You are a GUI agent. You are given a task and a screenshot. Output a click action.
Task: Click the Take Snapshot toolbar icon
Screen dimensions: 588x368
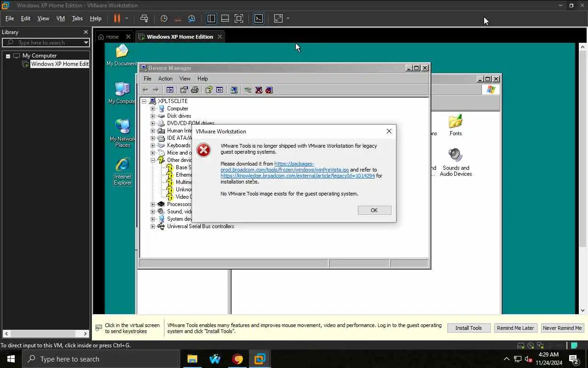[164, 18]
